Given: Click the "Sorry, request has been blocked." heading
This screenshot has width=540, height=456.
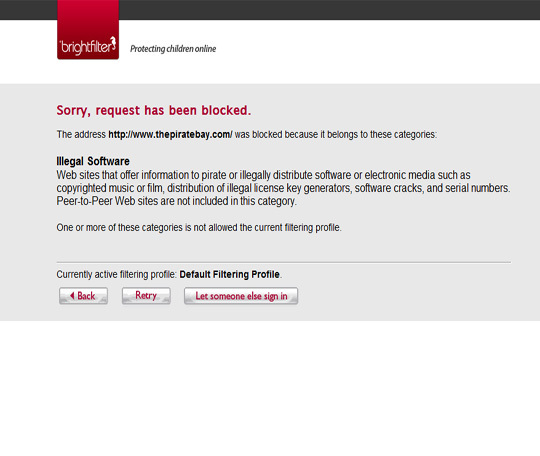Looking at the screenshot, I should coord(154,111).
